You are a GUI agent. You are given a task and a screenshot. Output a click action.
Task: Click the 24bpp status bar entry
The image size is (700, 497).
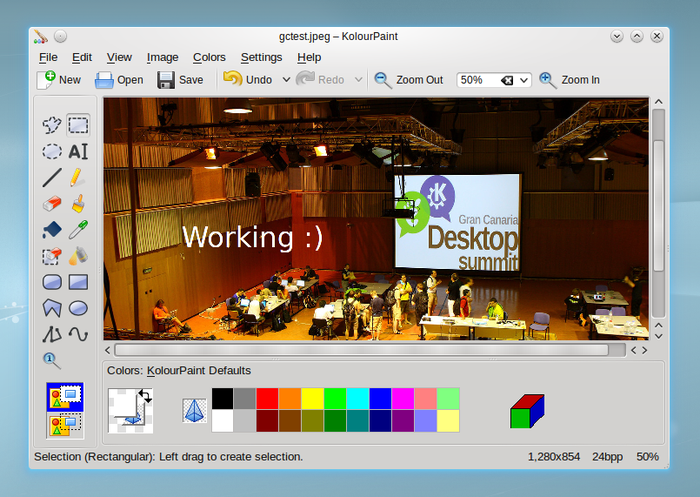pyautogui.click(x=607, y=457)
